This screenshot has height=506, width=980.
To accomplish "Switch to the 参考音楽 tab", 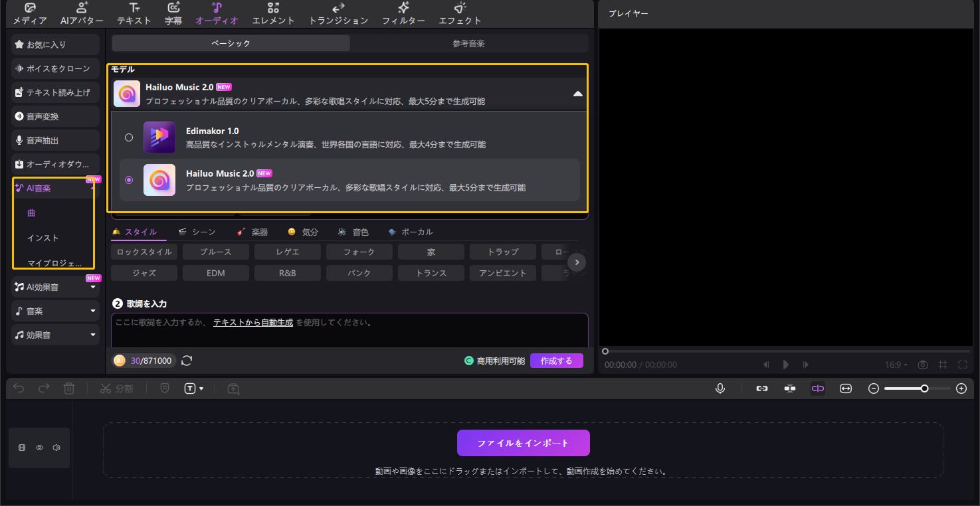I will [468, 42].
